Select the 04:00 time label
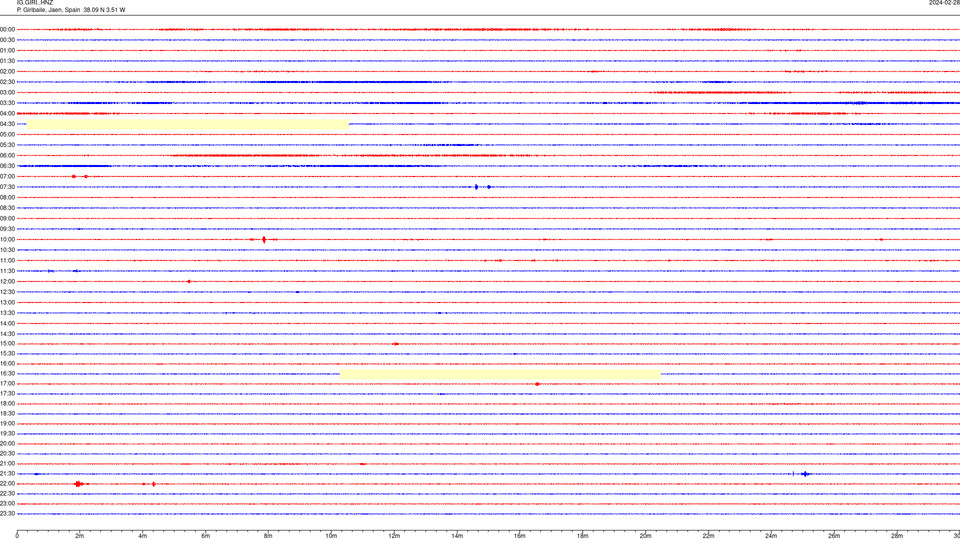Screen dimensions: 960x540 (x=7, y=113)
